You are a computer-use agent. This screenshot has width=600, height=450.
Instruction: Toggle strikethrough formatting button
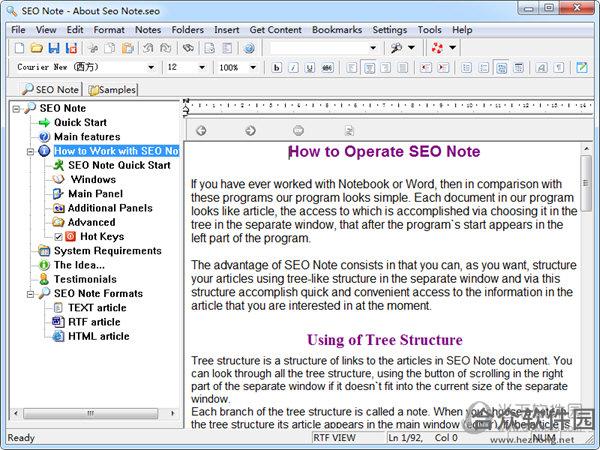[x=327, y=68]
